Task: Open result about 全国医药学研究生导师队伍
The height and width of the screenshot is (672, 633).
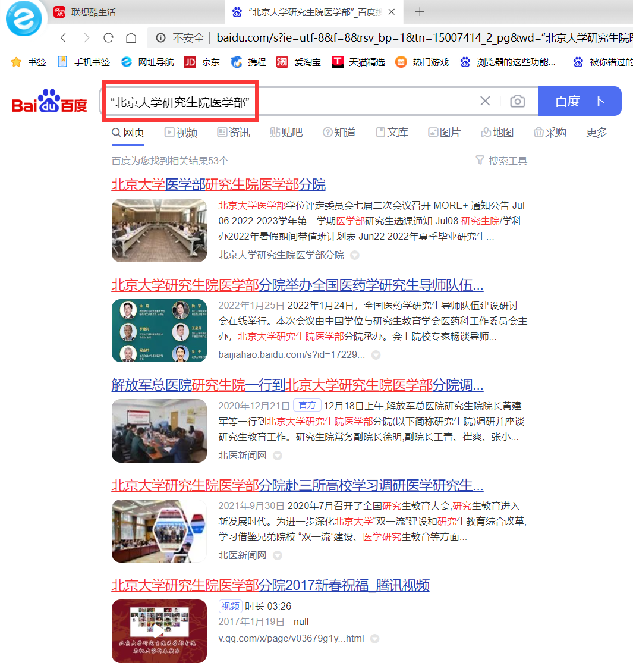Action: coord(297,285)
